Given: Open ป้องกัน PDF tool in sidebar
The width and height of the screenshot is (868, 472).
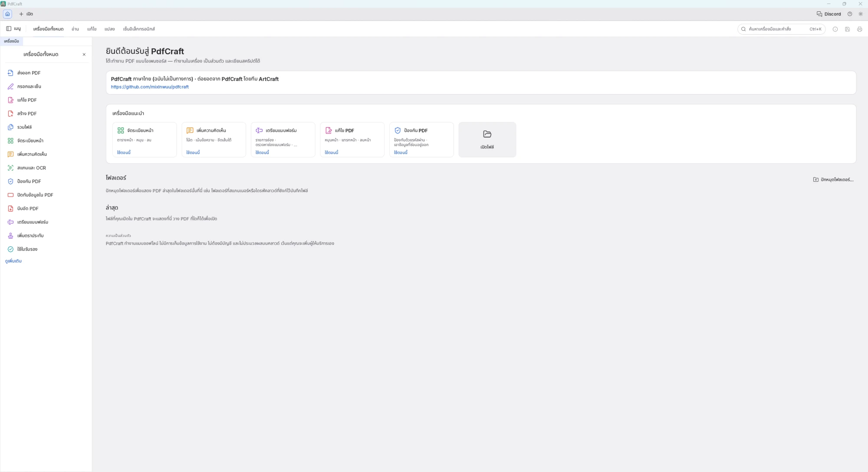Looking at the screenshot, I should coord(46,181).
